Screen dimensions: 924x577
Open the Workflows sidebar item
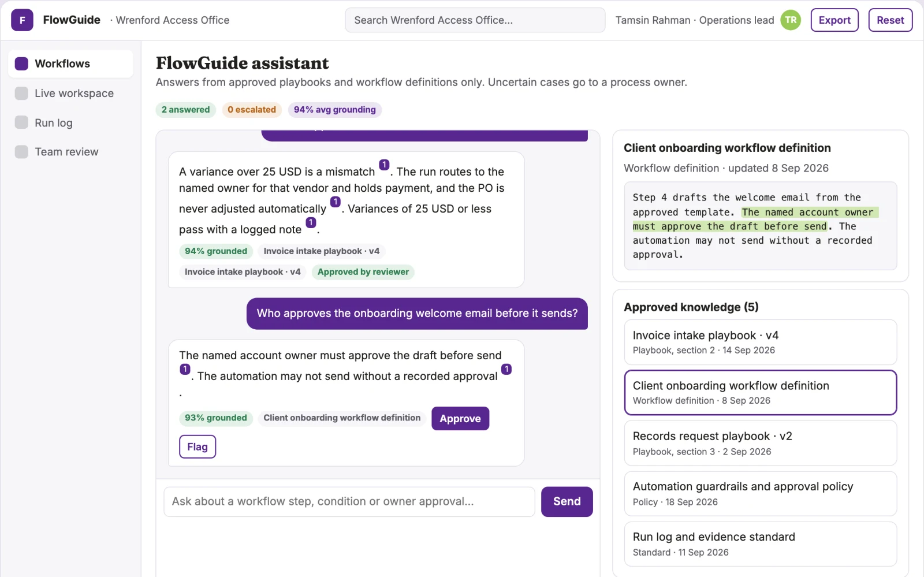[x=70, y=64]
